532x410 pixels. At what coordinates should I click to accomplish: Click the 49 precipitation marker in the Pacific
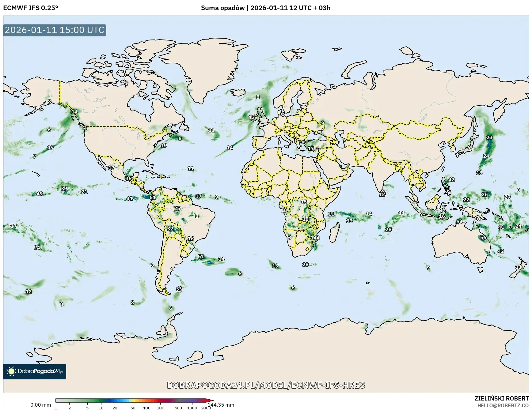tap(40, 194)
